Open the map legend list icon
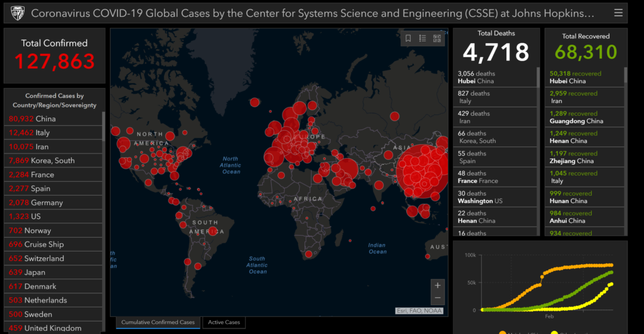Image resolution: width=644 pixels, height=334 pixels. 423,38
